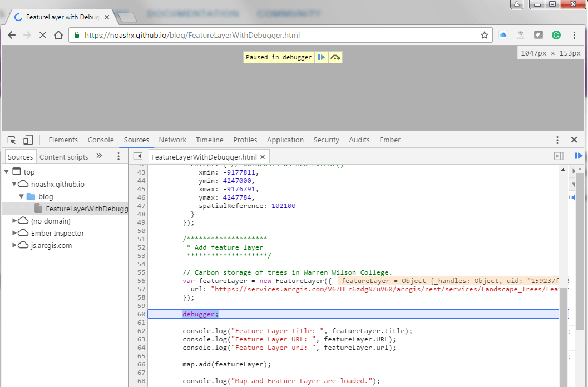The height and width of the screenshot is (387, 588).
Task: Click the step over button in overlay
Action: (335, 57)
